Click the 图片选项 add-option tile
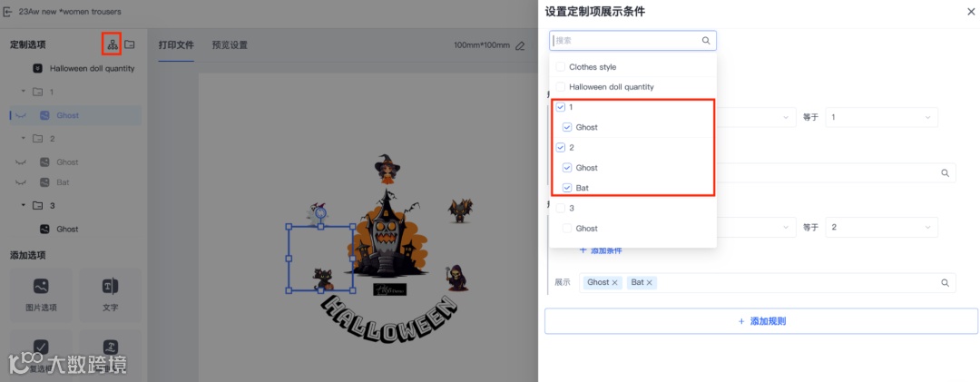The image size is (980, 382). tap(41, 295)
